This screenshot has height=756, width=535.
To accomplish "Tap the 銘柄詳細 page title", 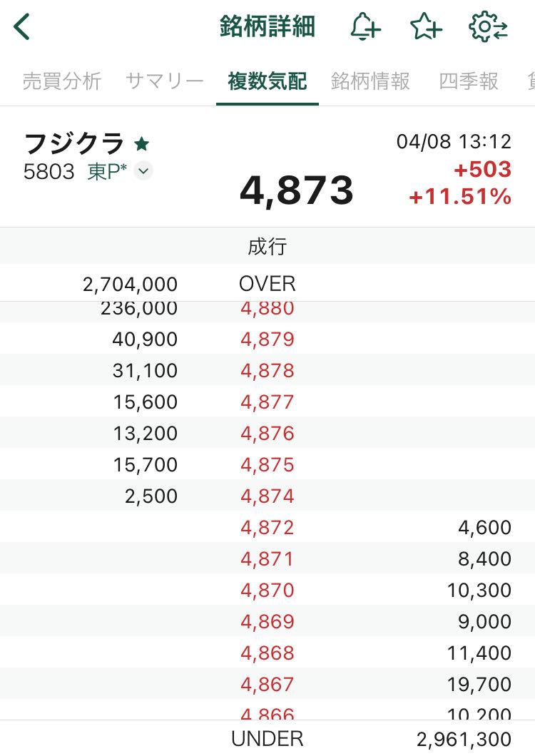I will (267, 27).
